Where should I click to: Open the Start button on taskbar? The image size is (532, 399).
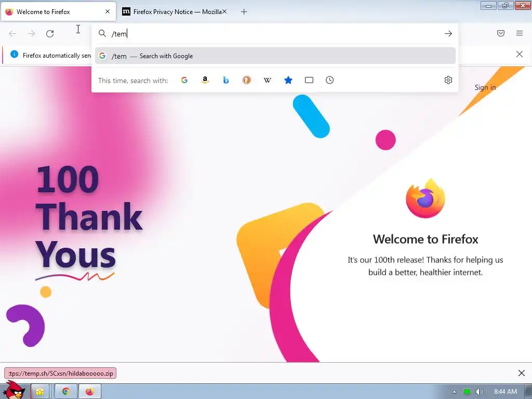point(14,390)
